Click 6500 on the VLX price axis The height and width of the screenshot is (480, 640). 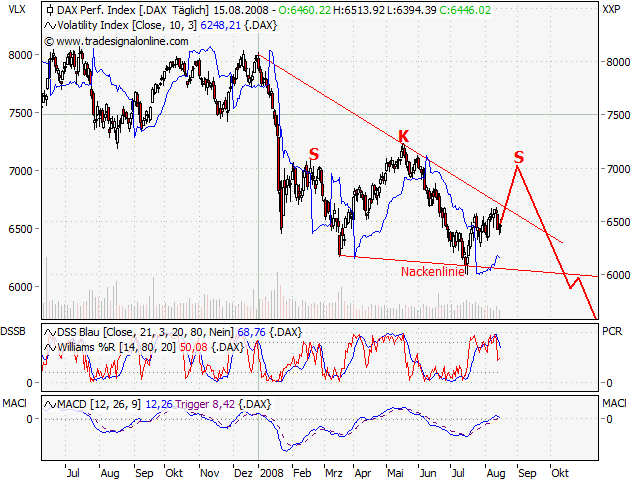click(20, 229)
